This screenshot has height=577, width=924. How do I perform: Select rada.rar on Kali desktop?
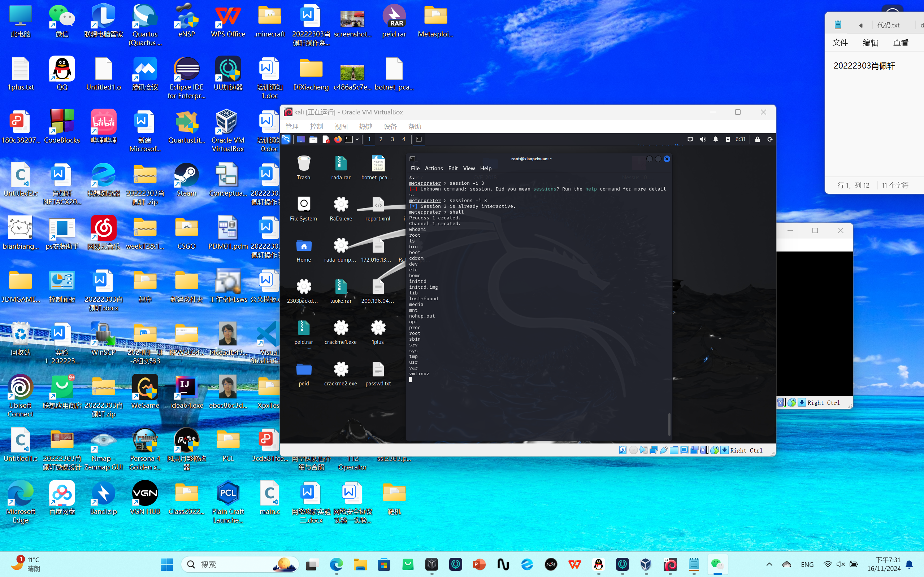(340, 167)
